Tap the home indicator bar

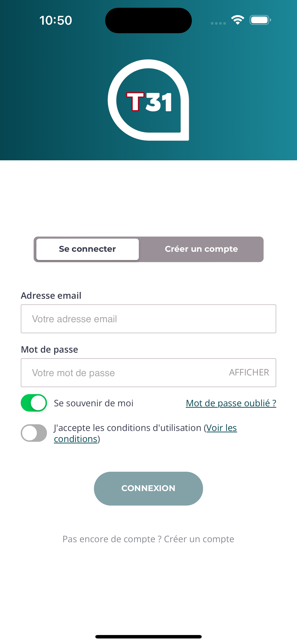click(148, 637)
